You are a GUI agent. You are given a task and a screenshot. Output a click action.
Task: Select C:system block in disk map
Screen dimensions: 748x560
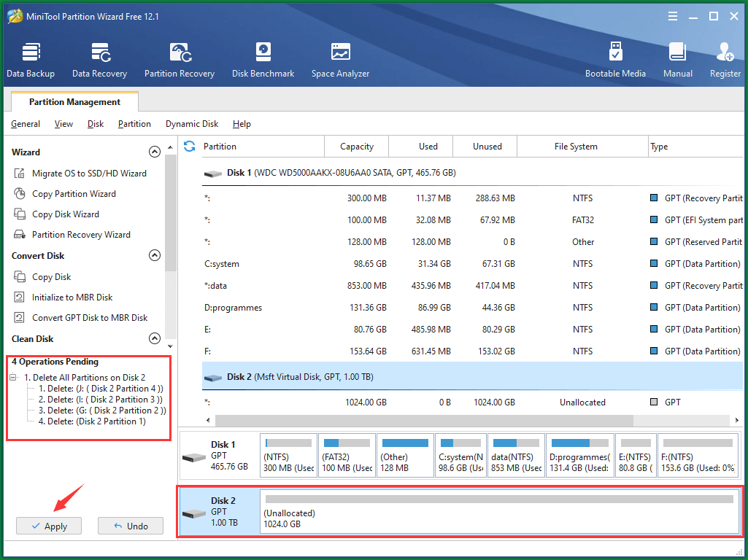click(460, 456)
